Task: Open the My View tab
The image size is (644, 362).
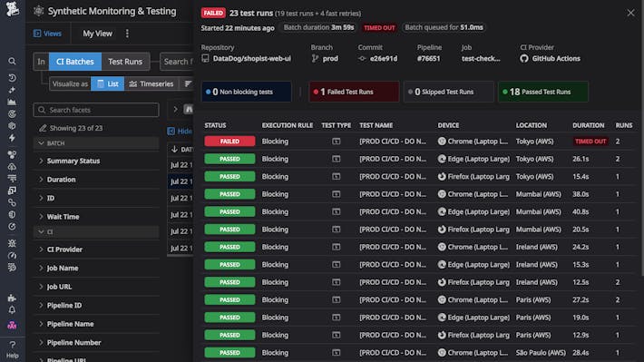Action: (97, 34)
